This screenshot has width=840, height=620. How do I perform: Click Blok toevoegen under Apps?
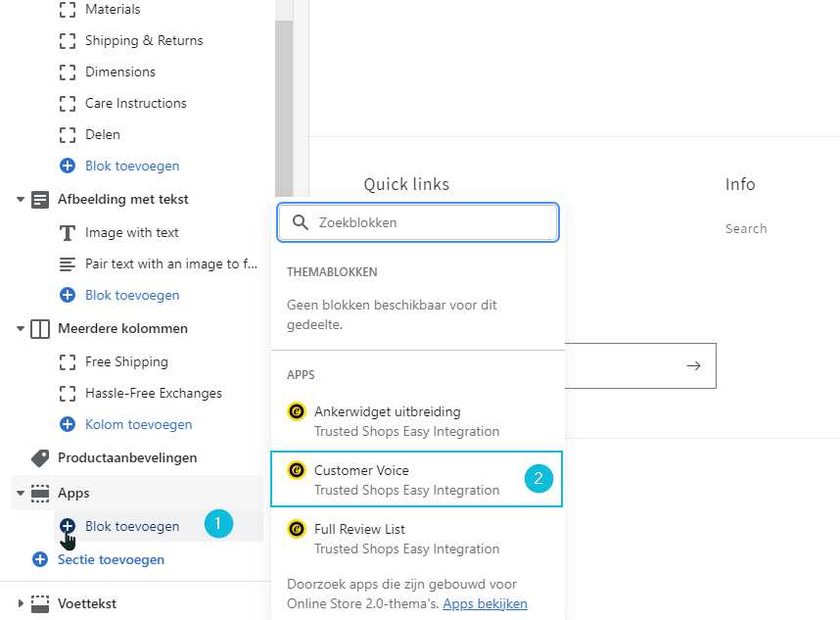pyautogui.click(x=132, y=526)
